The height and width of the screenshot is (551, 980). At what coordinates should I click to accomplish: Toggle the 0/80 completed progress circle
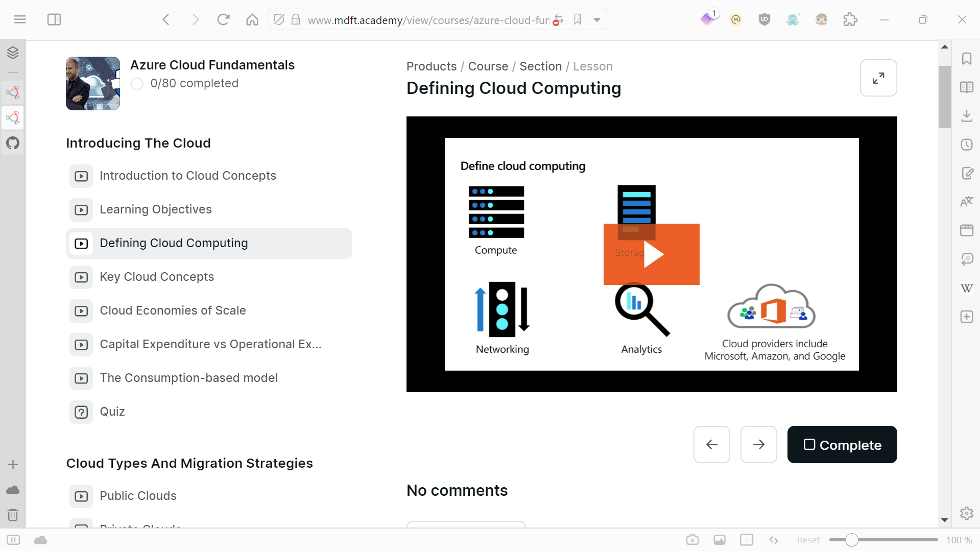(x=137, y=84)
